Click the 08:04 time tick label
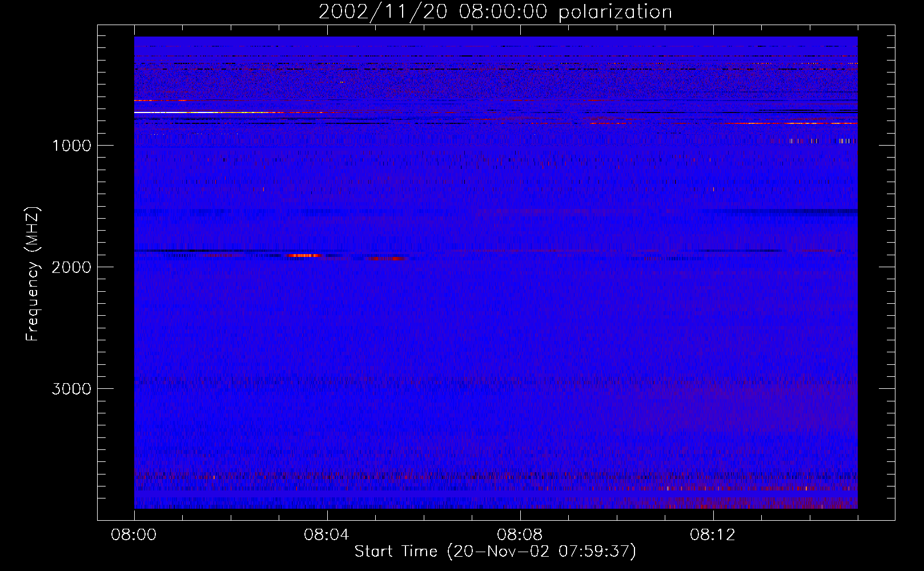 327,535
